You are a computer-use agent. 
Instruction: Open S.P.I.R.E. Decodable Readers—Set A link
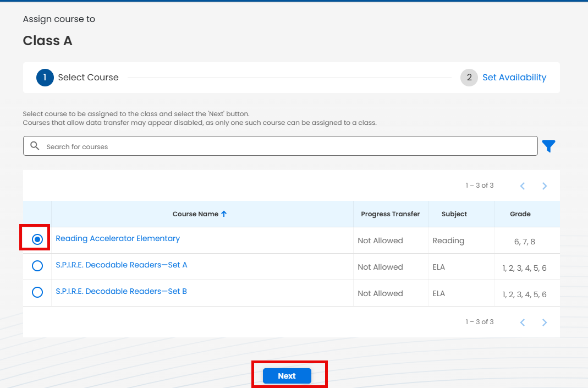coord(122,265)
